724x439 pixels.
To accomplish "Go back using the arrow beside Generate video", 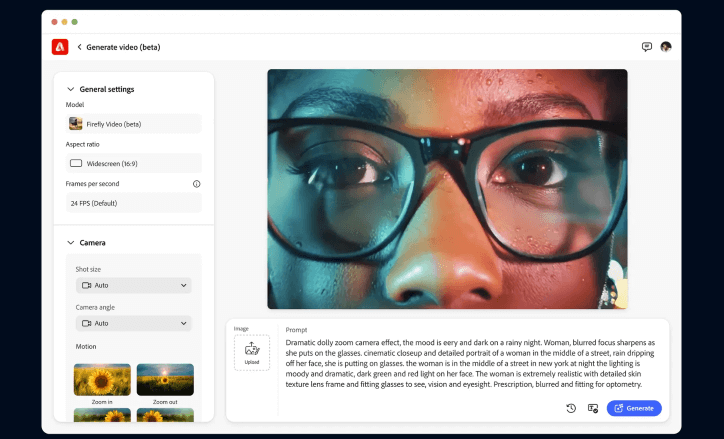I will pos(79,47).
